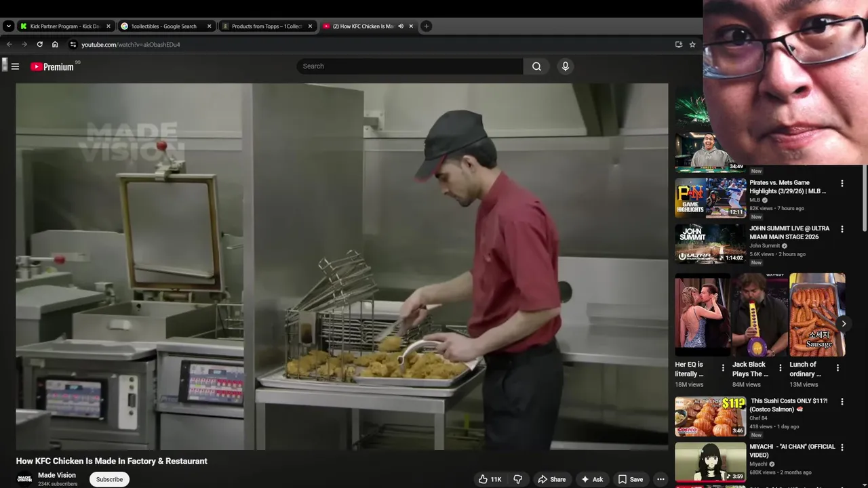
Task: Open MIYACHI AI CHAN video thumbnail
Action: tap(711, 462)
